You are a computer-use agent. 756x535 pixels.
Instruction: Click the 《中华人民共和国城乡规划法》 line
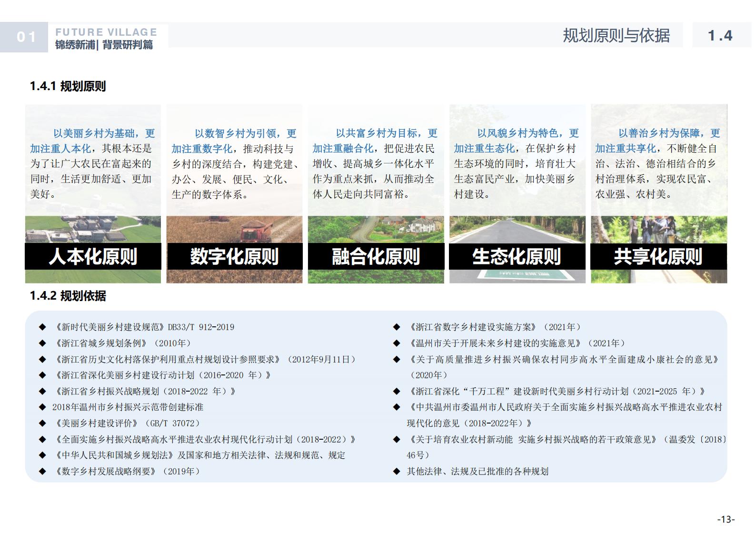pyautogui.click(x=199, y=455)
